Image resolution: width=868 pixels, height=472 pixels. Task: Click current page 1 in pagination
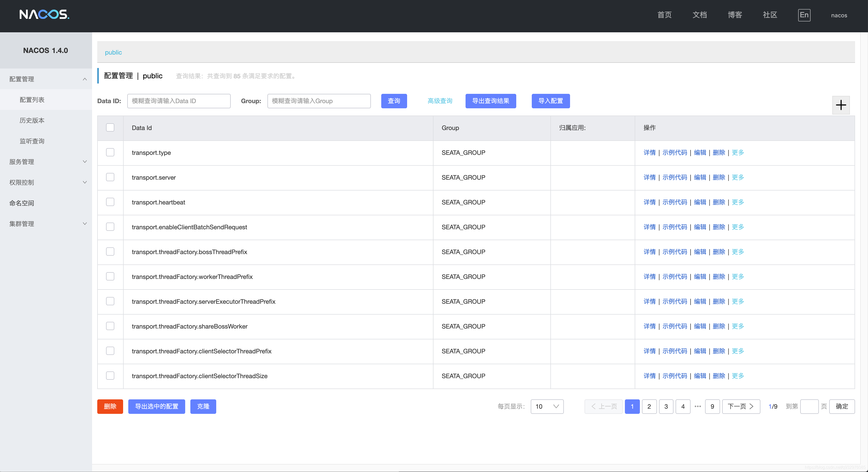[x=632, y=407]
